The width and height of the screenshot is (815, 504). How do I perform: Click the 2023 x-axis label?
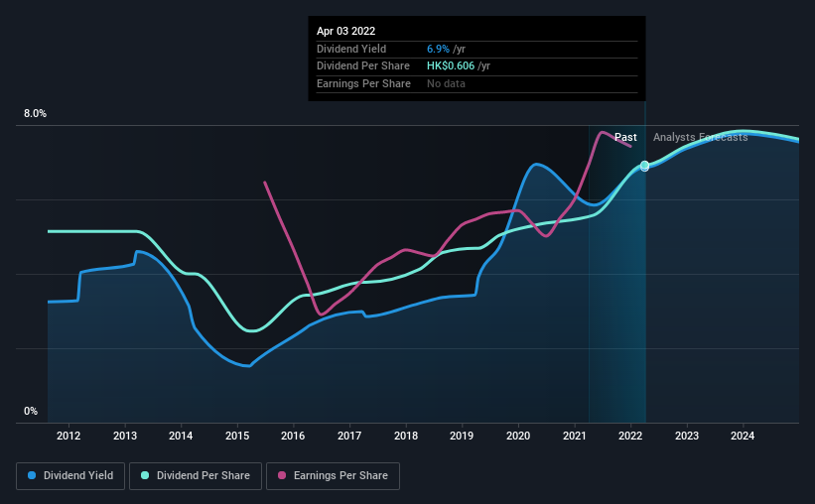[x=687, y=436]
